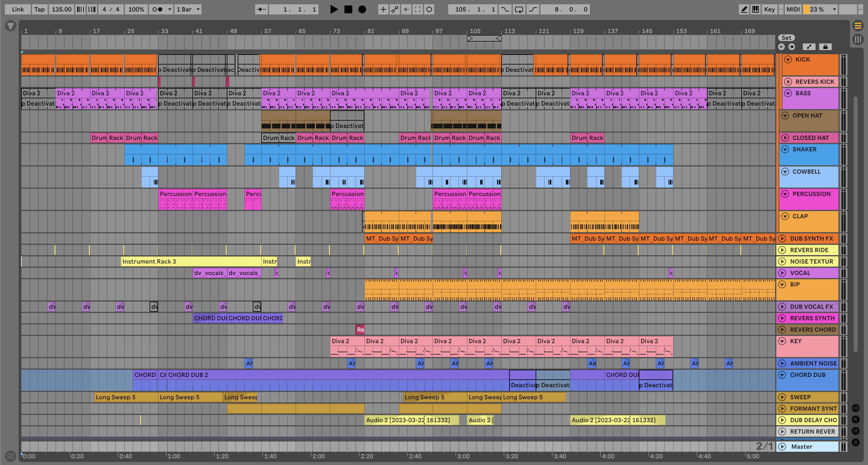
Task: Click the 135.00 tempo field
Action: pyautogui.click(x=61, y=9)
